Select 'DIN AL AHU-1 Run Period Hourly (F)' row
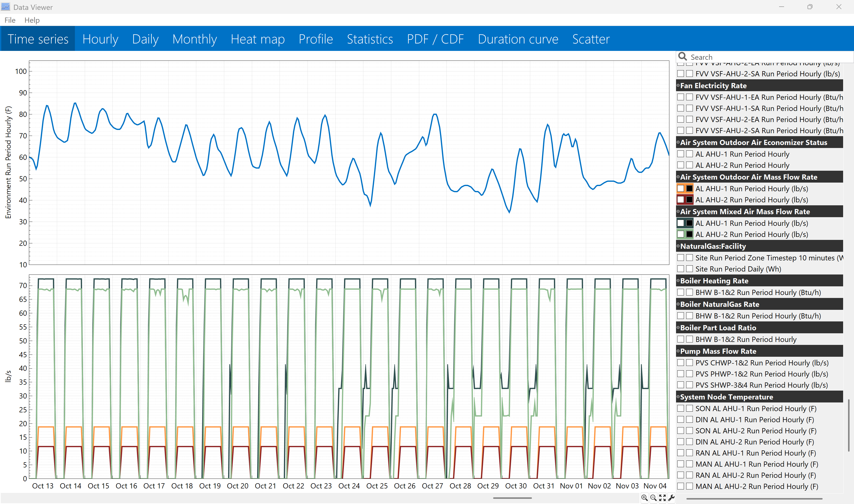This screenshot has width=854, height=504. [x=760, y=420]
